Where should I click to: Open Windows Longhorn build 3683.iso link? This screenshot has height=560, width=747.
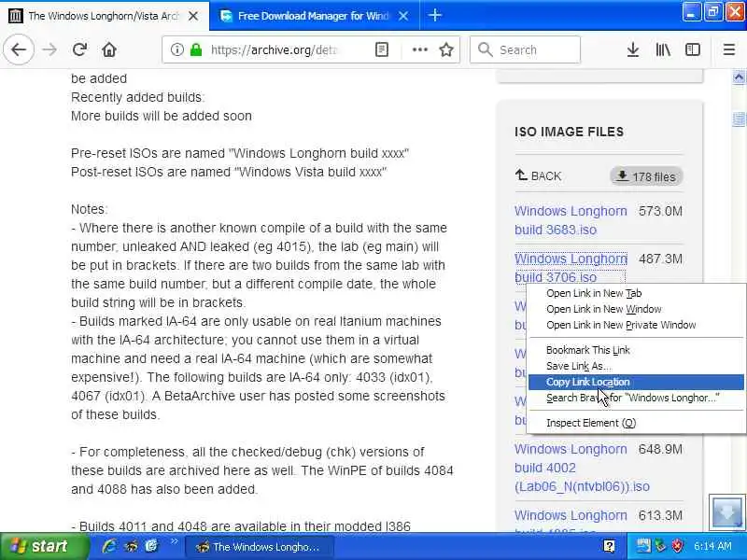(571, 220)
